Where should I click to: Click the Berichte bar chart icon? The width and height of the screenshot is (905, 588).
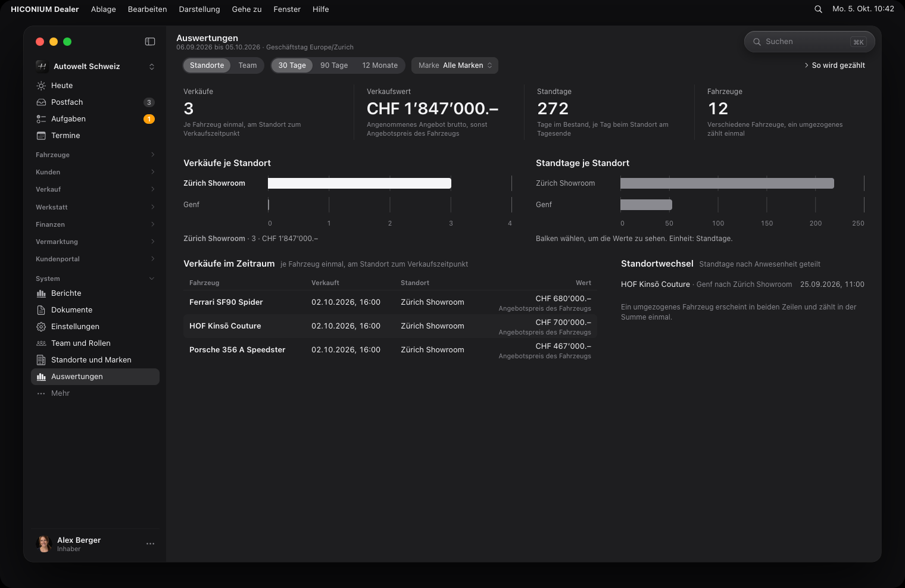[x=41, y=293]
